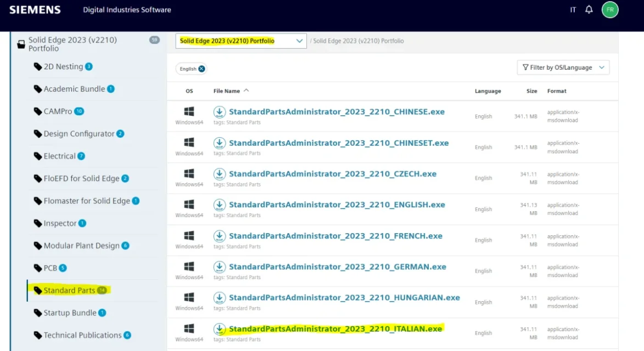The width and height of the screenshot is (644, 351).
Task: Select Solid Edge 2023 (v2210) Portfolio root
Action: point(72,44)
